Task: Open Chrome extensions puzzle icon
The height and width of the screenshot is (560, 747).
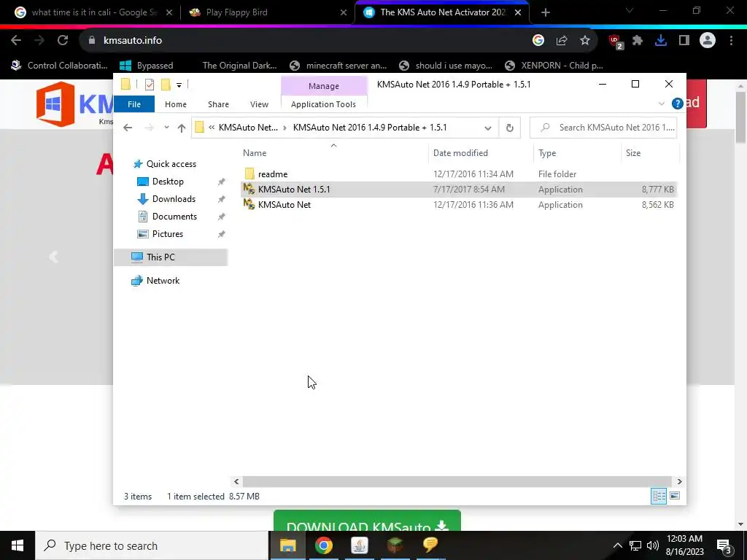Action: point(638,41)
